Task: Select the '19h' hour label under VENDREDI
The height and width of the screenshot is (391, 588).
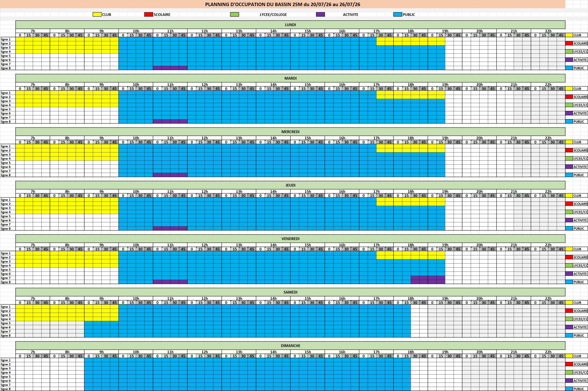Action: click(445, 245)
